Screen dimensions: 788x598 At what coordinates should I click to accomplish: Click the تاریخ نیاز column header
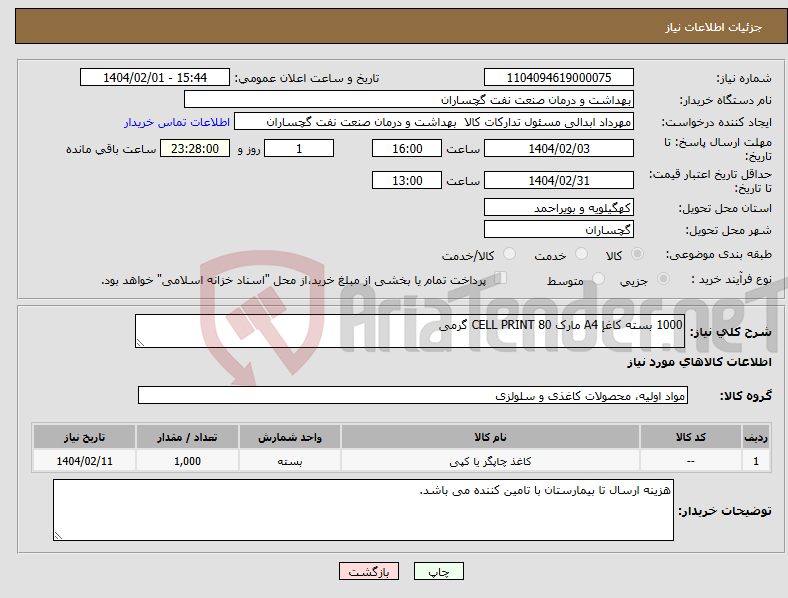[x=84, y=437]
